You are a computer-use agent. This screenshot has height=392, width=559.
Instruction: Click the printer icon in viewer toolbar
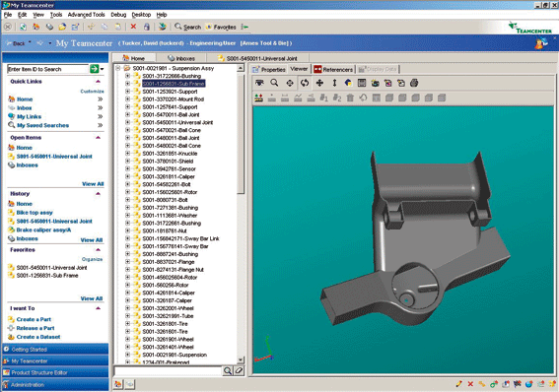[x=414, y=83]
